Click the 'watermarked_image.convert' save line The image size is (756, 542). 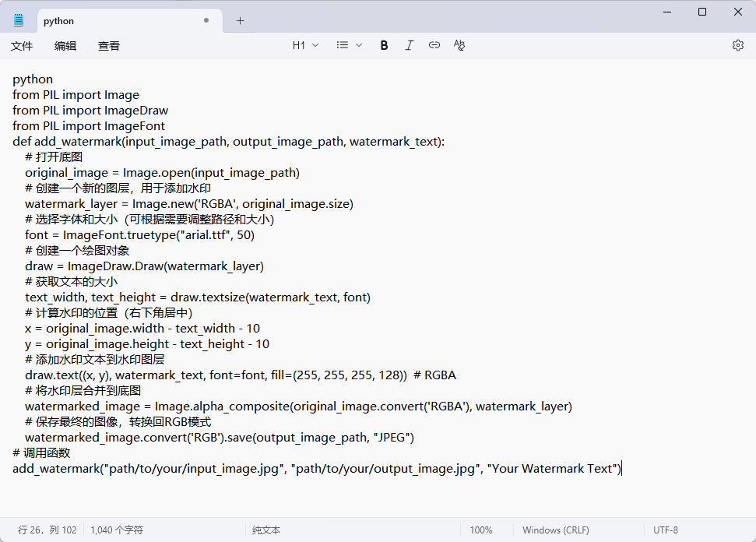[220, 438]
